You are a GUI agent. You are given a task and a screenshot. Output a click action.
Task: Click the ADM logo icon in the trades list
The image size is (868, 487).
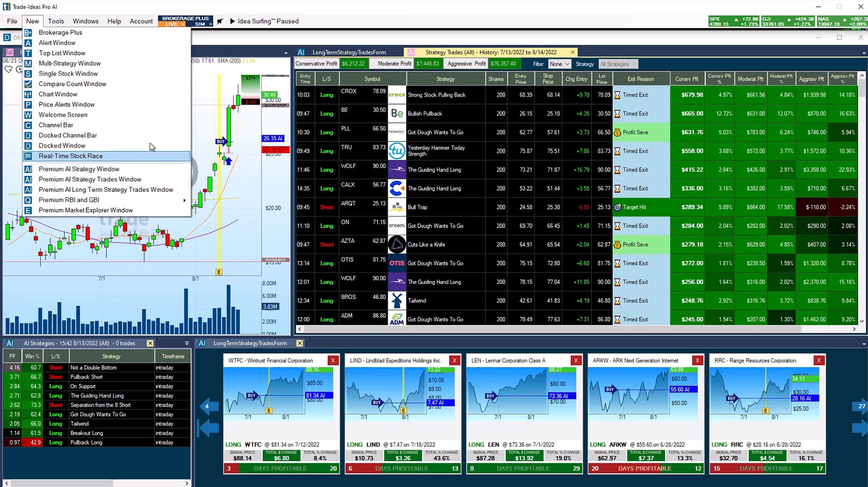pos(397,319)
